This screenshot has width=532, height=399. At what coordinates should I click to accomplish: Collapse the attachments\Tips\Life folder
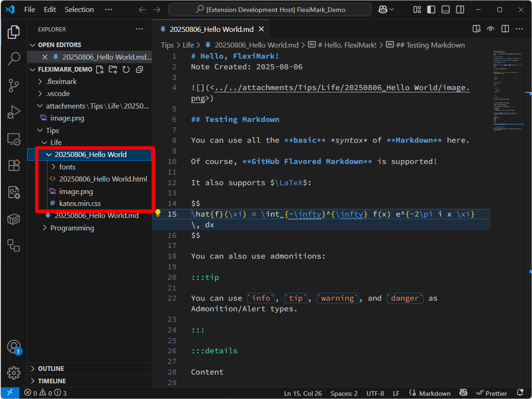pyautogui.click(x=90, y=106)
